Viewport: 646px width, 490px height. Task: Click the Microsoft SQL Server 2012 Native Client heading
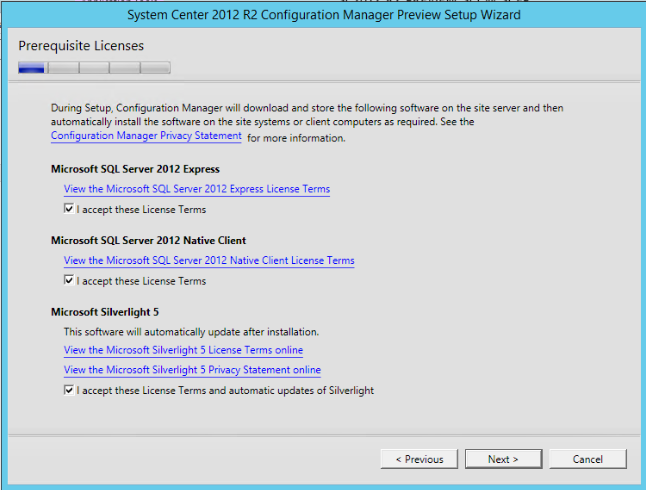(x=148, y=241)
